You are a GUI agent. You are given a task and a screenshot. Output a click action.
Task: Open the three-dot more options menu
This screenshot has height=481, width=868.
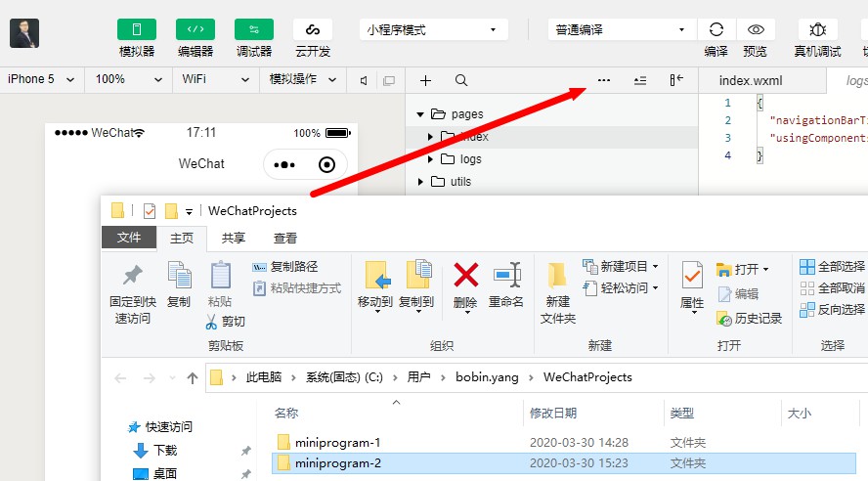coord(603,80)
